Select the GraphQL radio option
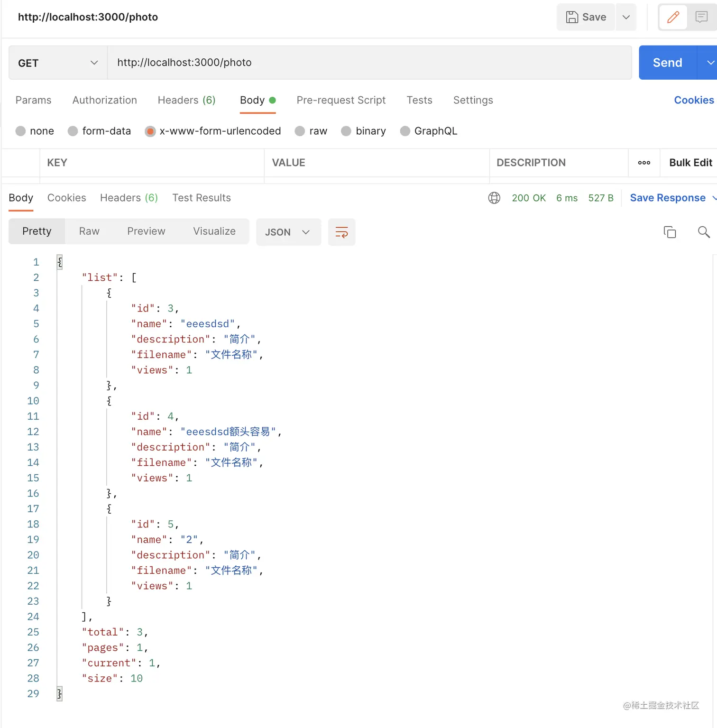 [405, 131]
